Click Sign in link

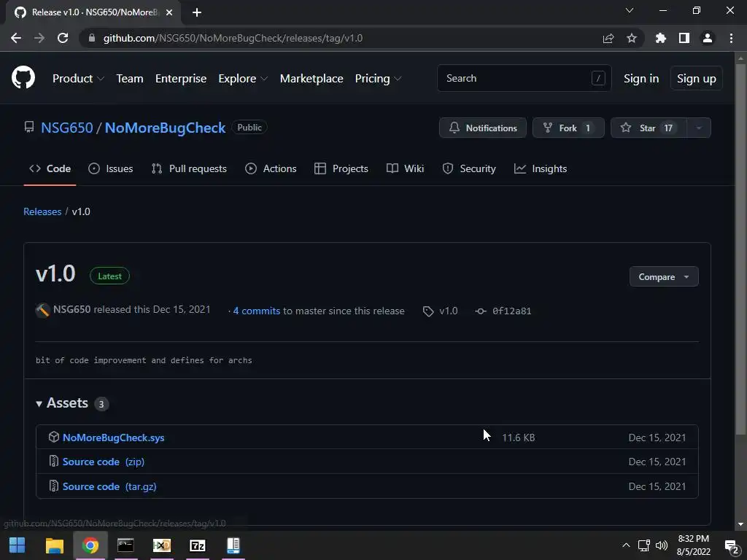pos(641,79)
